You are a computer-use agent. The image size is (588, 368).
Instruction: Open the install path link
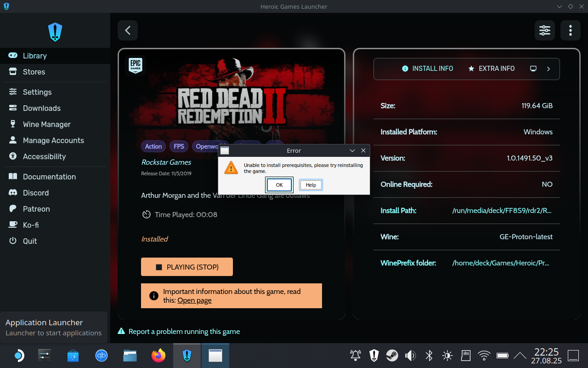[x=502, y=211]
